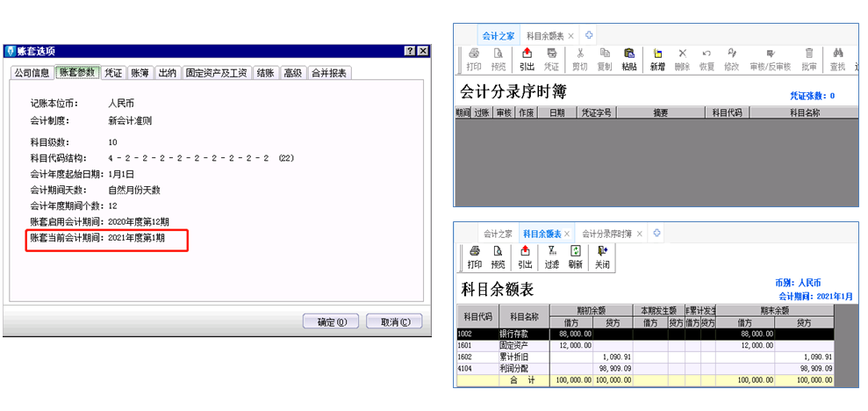Click 合计 total row label

(523, 380)
